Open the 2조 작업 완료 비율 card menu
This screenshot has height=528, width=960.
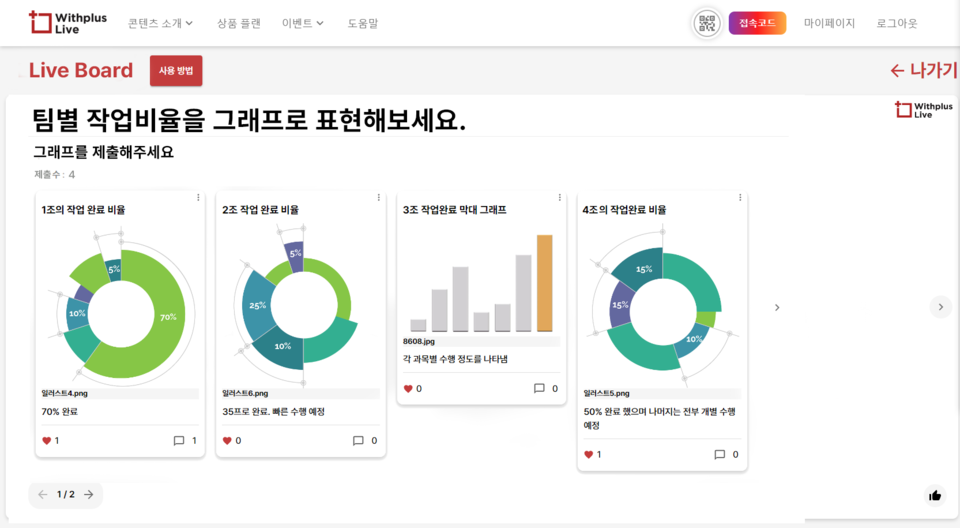click(378, 197)
